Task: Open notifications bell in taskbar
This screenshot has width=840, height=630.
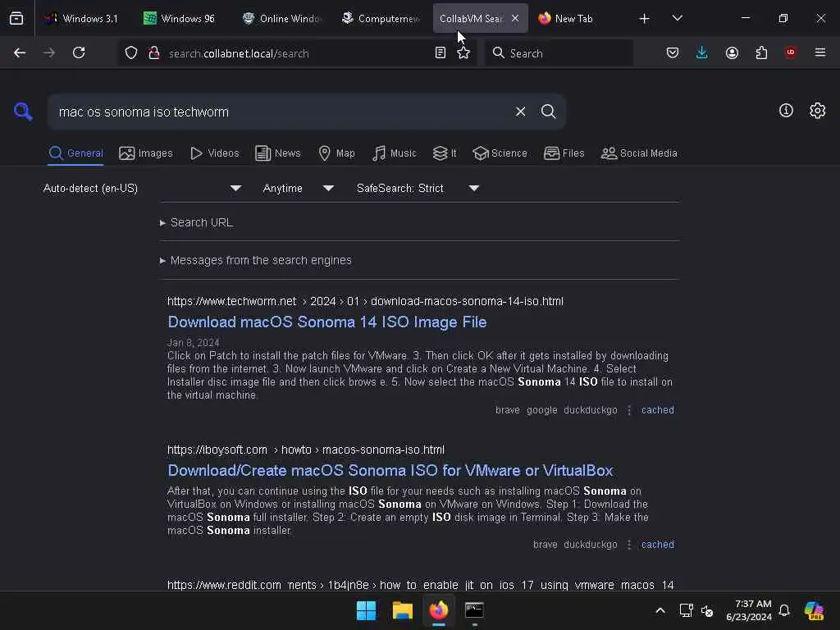Action: click(x=784, y=610)
